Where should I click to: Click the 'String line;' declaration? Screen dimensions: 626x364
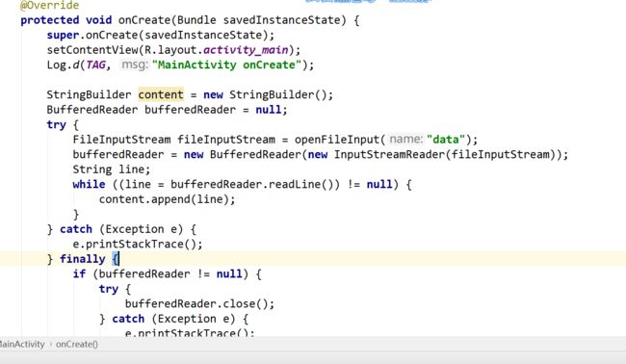112,169
